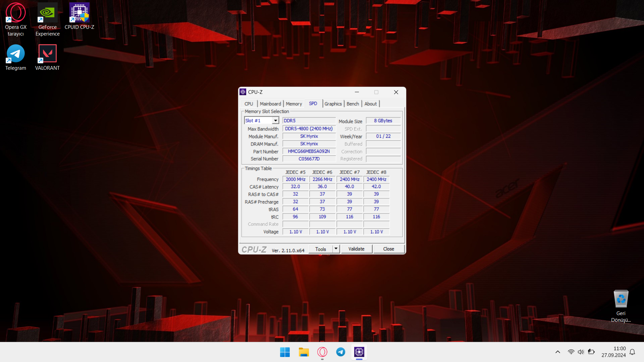Open Opera GX desktop shortcut

(x=16, y=13)
